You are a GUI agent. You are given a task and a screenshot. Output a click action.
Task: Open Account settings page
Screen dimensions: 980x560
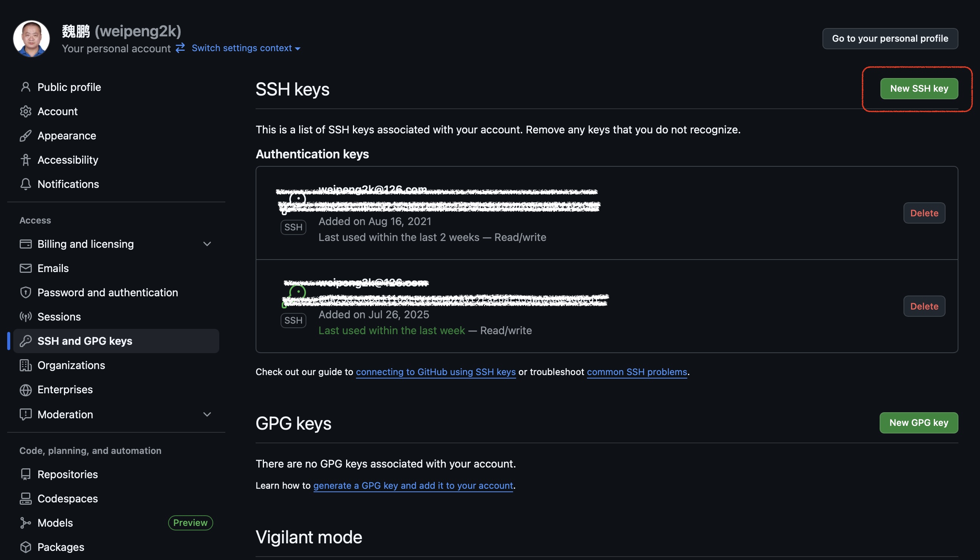coord(116,111)
